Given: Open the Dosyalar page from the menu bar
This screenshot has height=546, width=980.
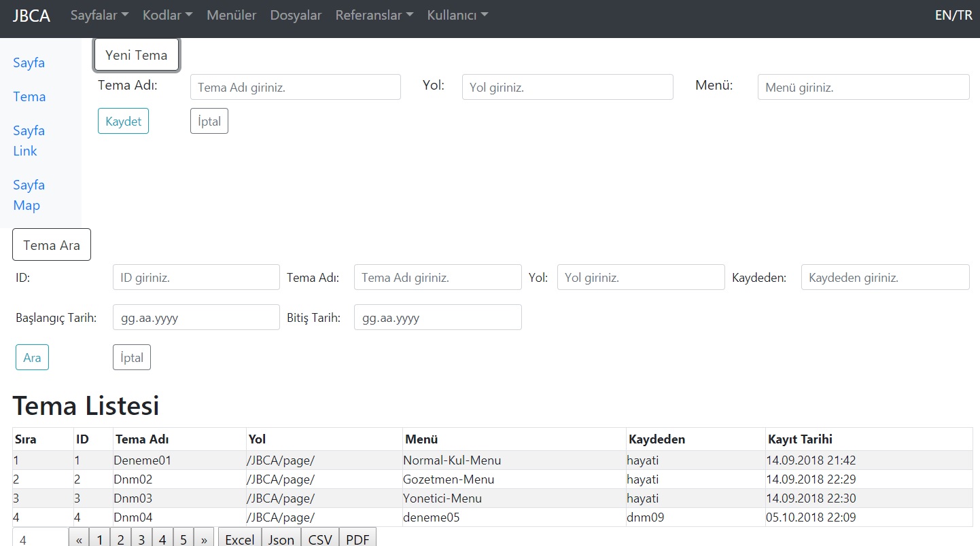Looking at the screenshot, I should [x=296, y=15].
